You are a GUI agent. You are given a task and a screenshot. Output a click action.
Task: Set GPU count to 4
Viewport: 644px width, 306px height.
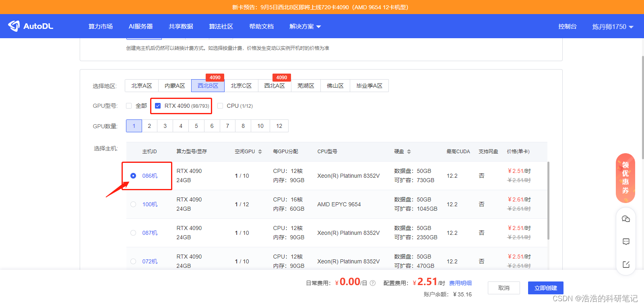[x=181, y=126]
